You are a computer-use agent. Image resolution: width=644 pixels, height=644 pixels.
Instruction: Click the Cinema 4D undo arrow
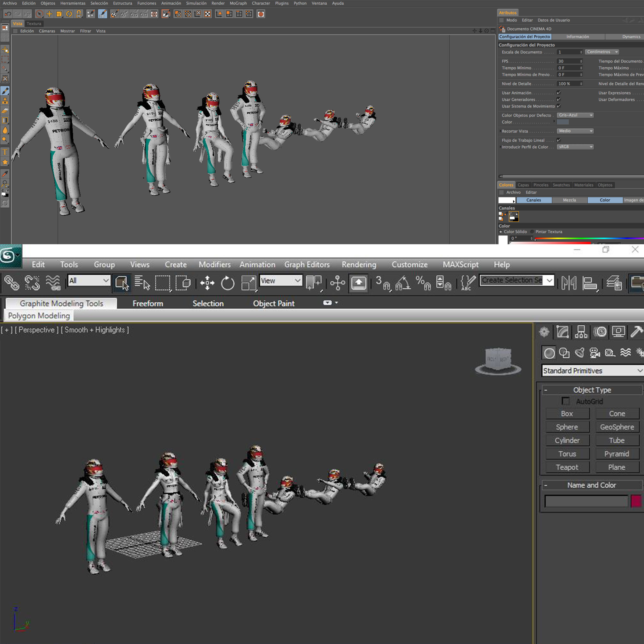pos(8,14)
